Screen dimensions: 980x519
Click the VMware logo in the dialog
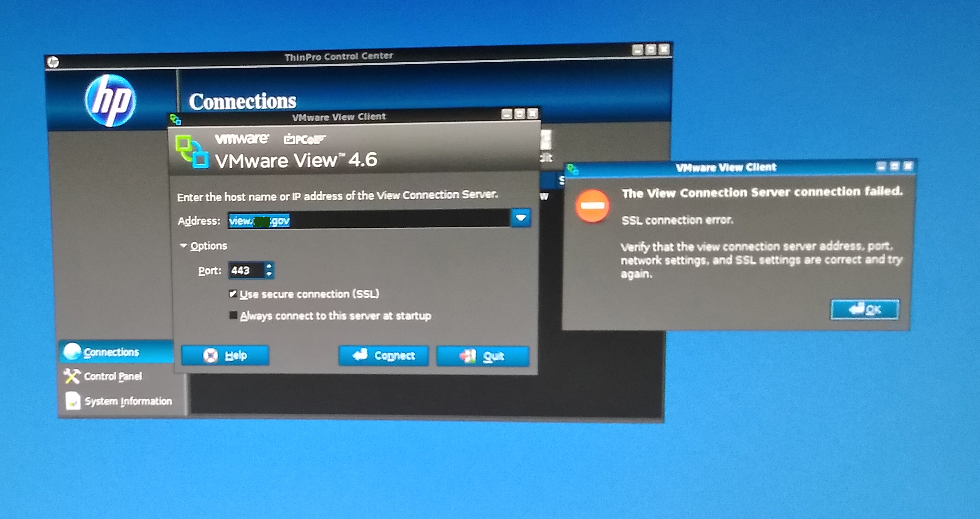pyautogui.click(x=241, y=138)
